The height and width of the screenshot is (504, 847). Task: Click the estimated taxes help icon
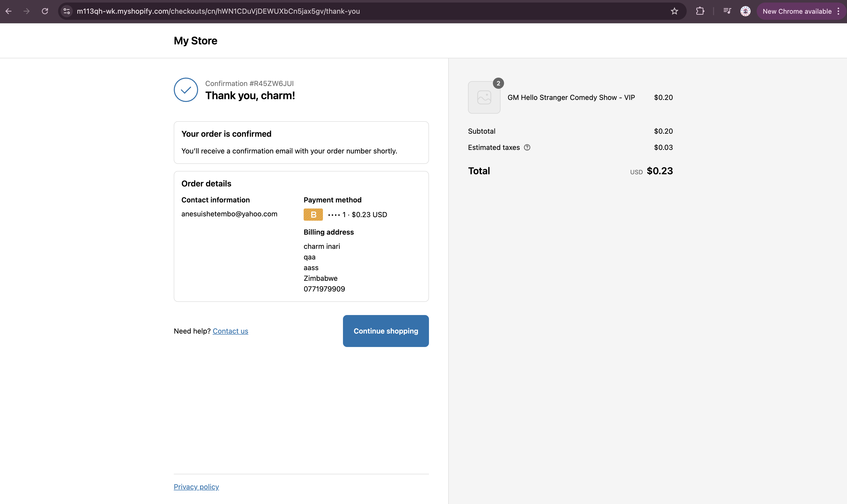(527, 147)
